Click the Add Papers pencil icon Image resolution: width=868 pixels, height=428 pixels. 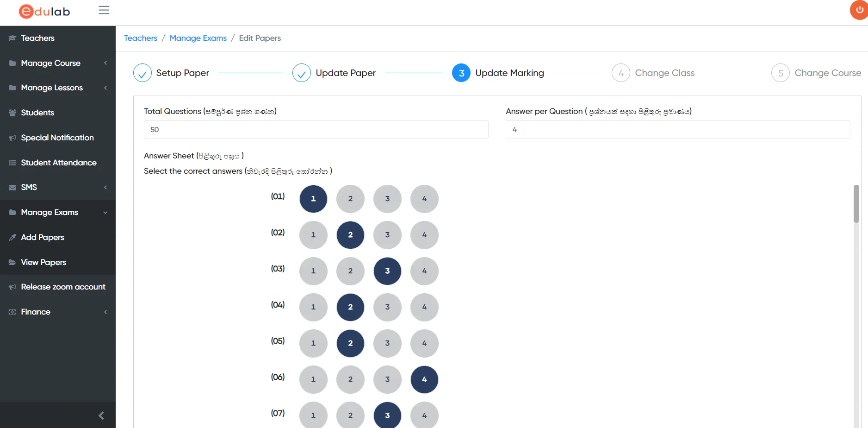pyautogui.click(x=12, y=237)
